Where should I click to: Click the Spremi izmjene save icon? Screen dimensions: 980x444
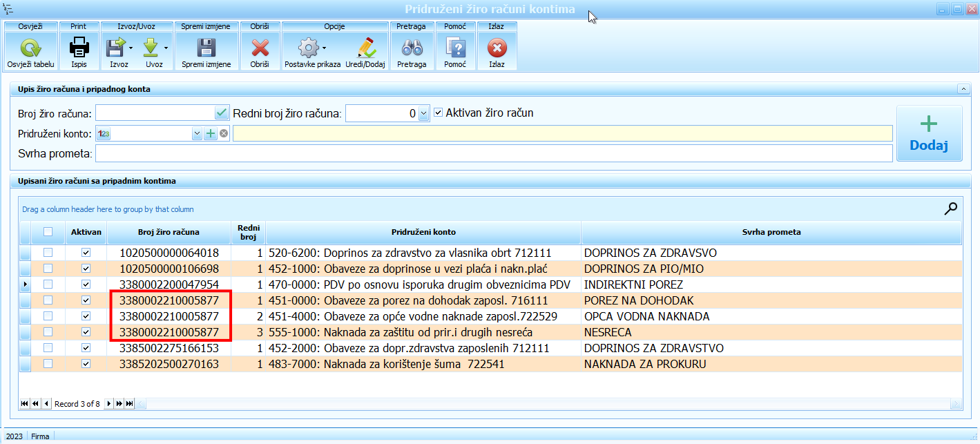pos(206,48)
